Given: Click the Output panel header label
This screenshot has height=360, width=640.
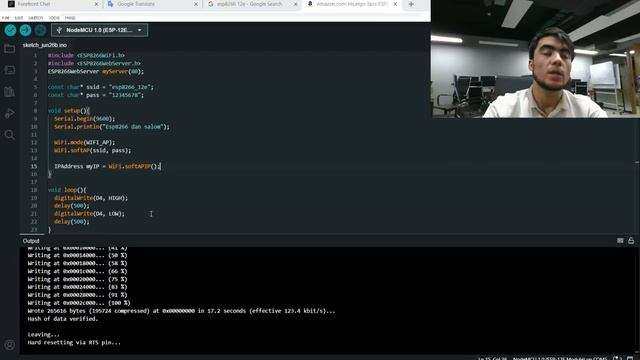Looking at the screenshot, I should click(x=31, y=241).
